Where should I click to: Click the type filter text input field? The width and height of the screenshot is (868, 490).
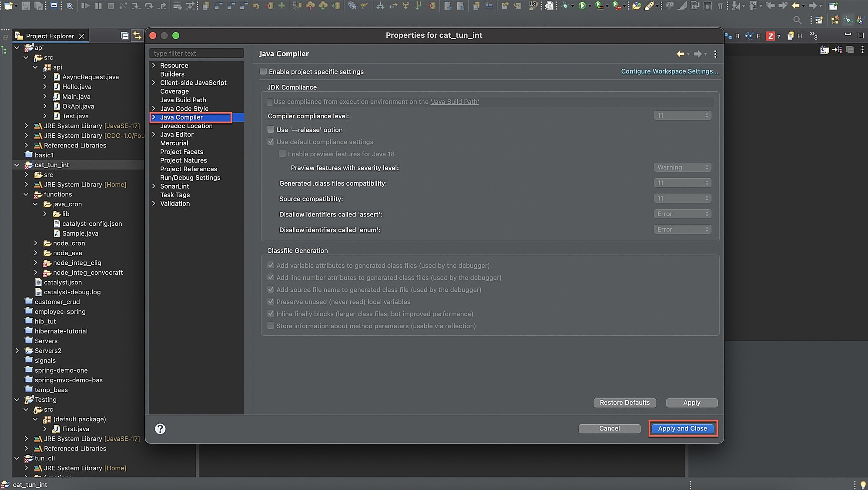click(197, 53)
